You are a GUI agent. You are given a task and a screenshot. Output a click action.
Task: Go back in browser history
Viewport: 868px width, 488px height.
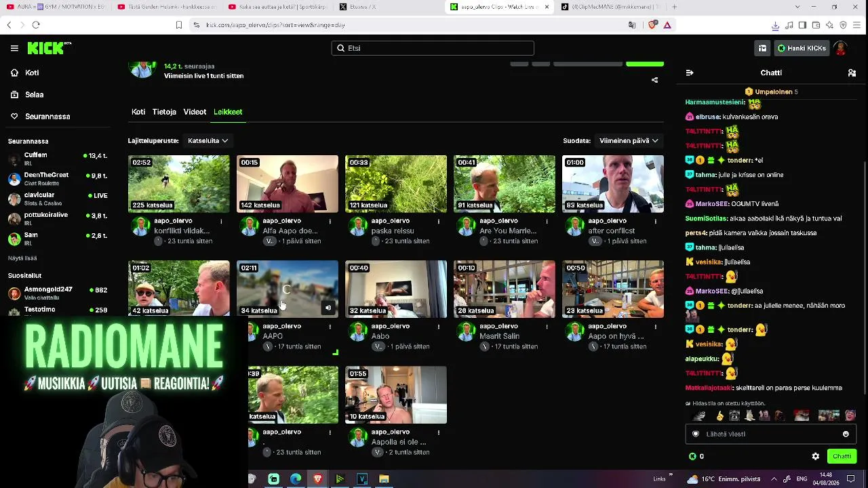tap(9, 25)
